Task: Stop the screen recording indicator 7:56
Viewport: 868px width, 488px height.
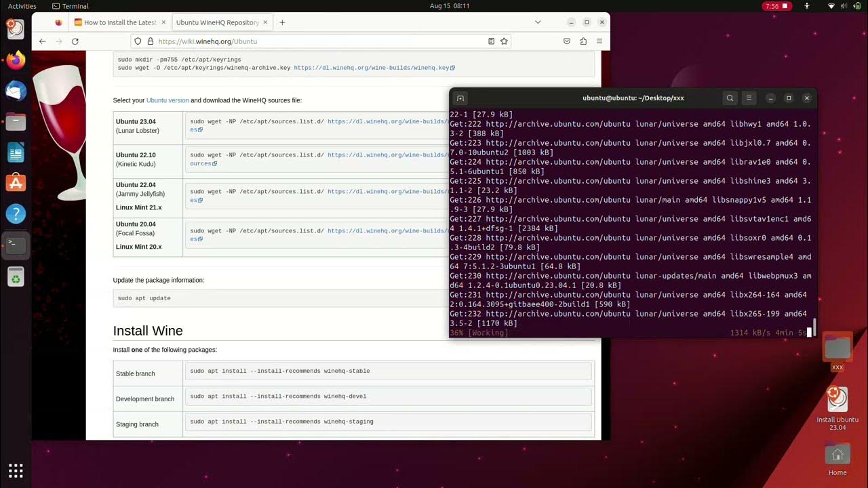Action: 776,6
